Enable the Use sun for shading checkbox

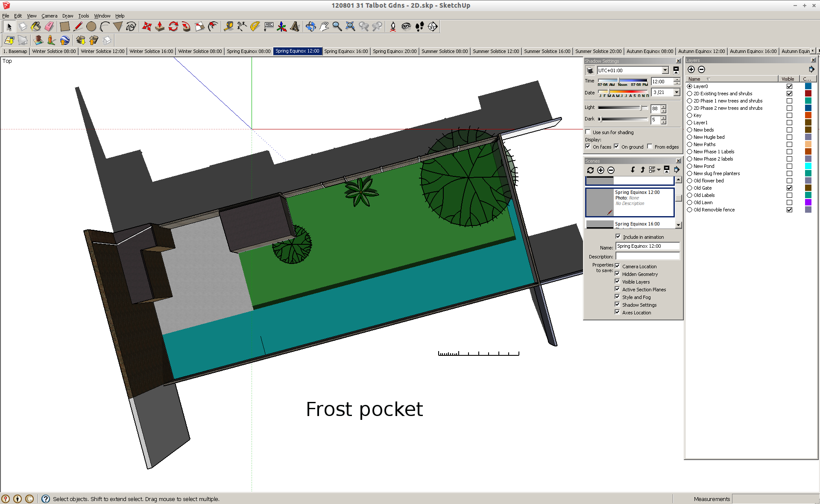pyautogui.click(x=588, y=132)
